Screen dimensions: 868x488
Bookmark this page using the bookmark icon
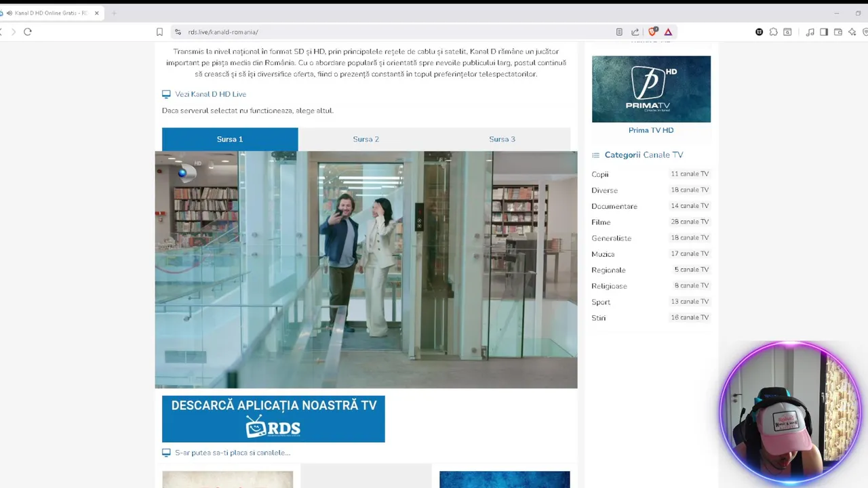pyautogui.click(x=159, y=32)
